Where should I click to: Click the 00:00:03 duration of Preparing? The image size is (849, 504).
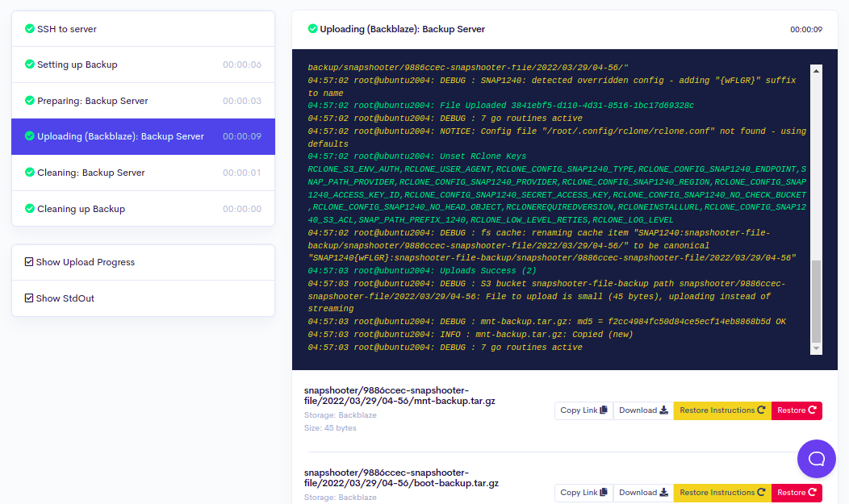click(x=242, y=101)
